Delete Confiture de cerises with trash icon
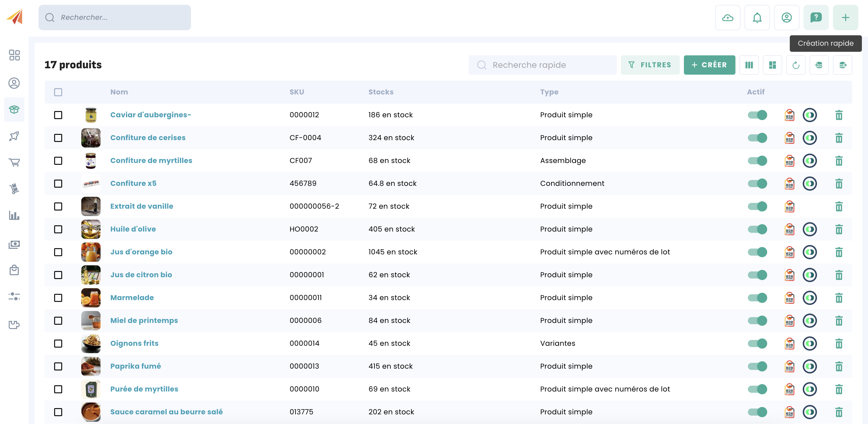The width and height of the screenshot is (868, 424). [839, 138]
